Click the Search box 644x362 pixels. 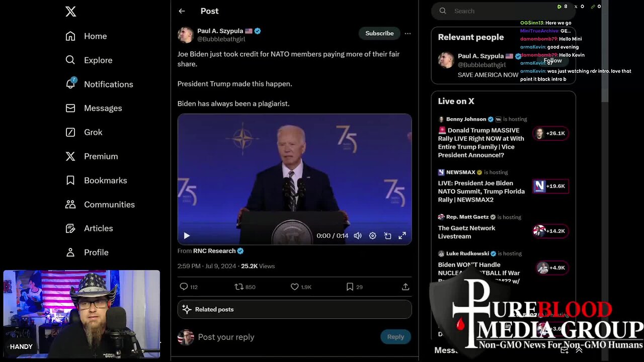[x=503, y=11]
